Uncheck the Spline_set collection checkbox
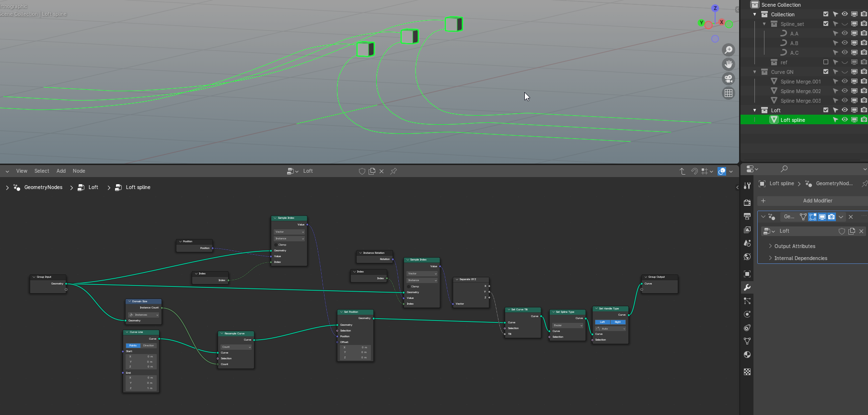The image size is (868, 415). 826,24
